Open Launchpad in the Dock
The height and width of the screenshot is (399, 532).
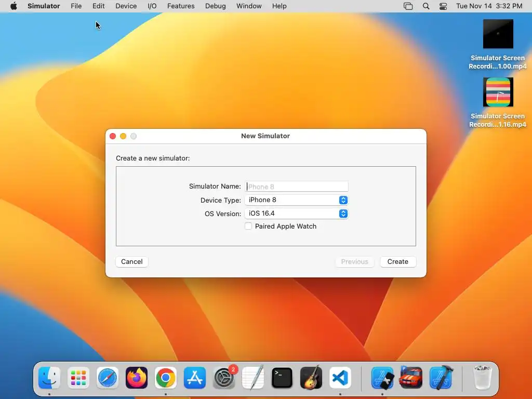[x=78, y=378]
